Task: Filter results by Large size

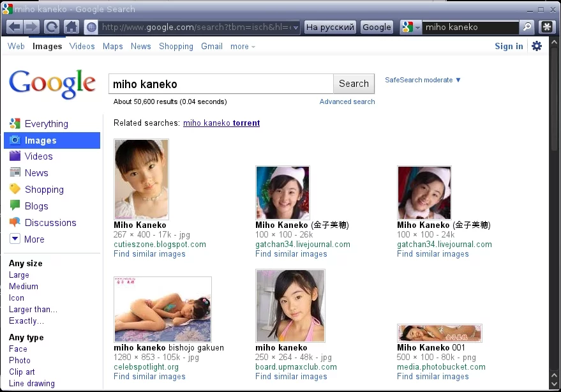Action: [x=19, y=275]
